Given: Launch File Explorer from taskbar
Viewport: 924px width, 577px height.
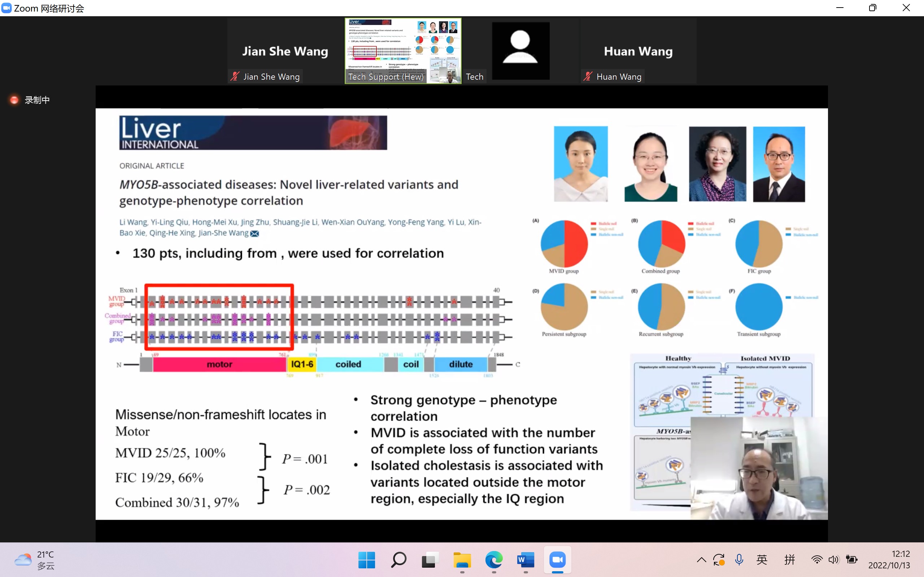Looking at the screenshot, I should [x=462, y=560].
